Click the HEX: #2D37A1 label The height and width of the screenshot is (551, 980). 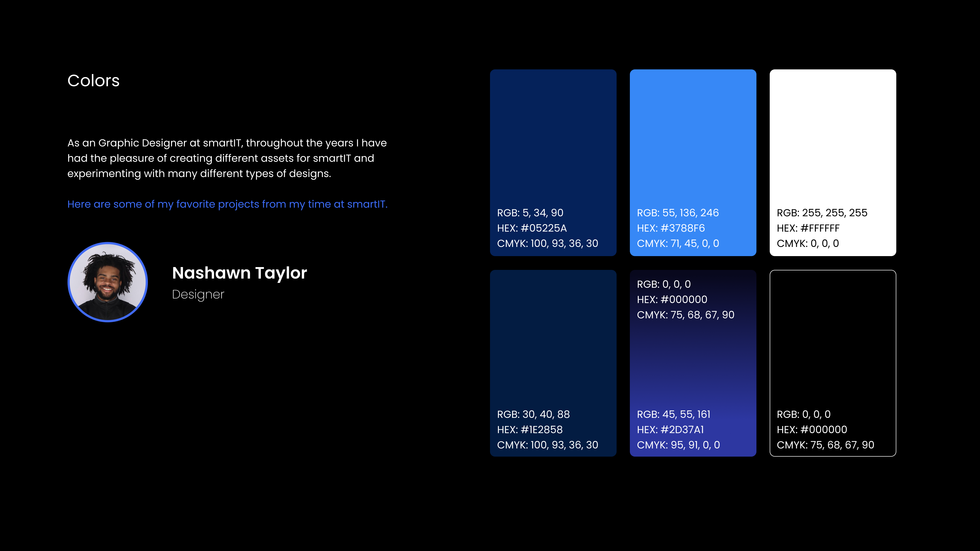pos(670,430)
